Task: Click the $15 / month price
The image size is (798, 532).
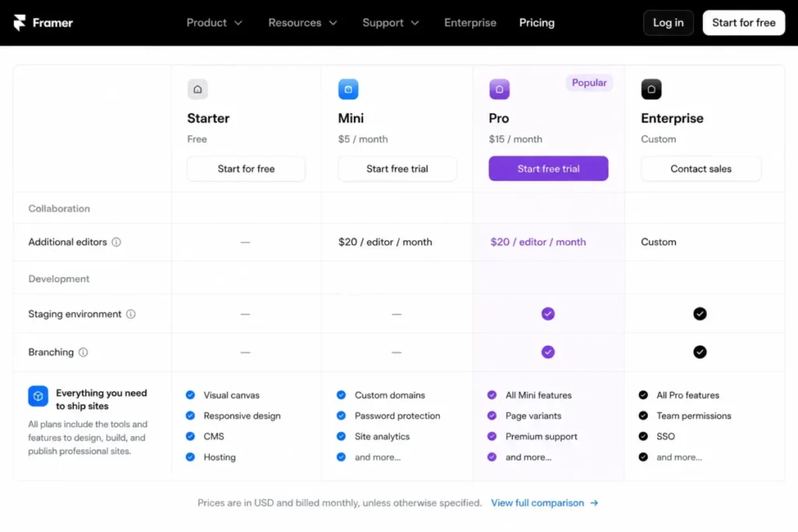Action: pyautogui.click(x=516, y=139)
